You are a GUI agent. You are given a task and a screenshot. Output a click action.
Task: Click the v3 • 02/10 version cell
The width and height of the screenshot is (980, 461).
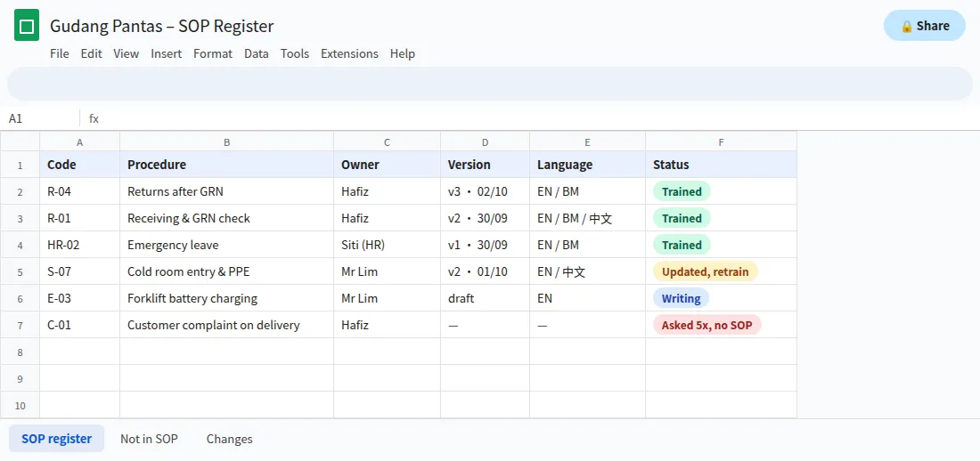point(485,191)
